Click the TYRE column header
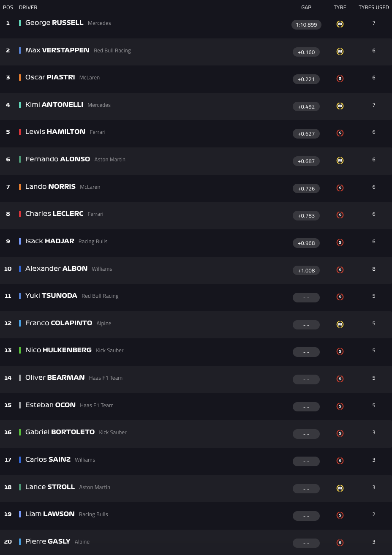Image resolution: width=392 pixels, height=555 pixels. 340,8
